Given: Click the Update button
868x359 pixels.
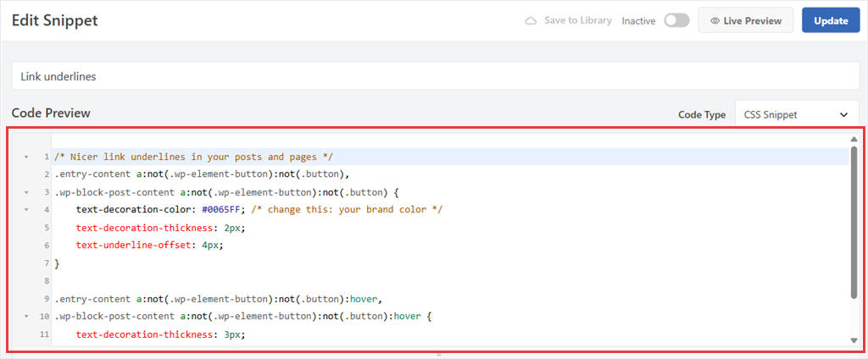Looking at the screenshot, I should tap(831, 20).
